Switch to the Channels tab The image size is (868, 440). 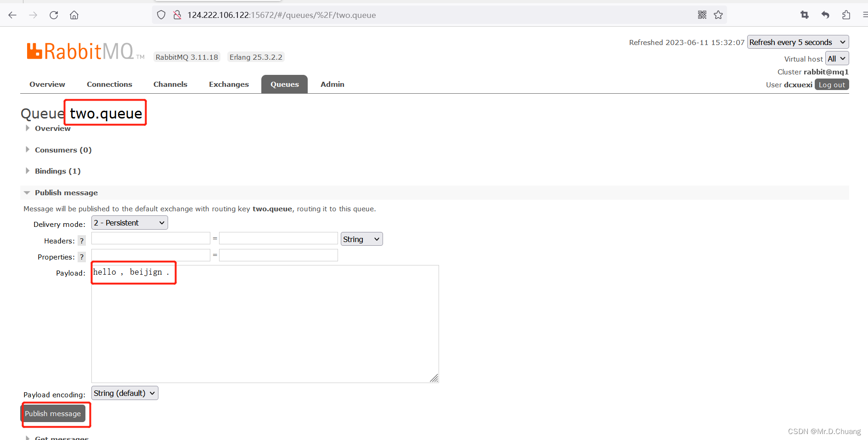[x=170, y=85]
